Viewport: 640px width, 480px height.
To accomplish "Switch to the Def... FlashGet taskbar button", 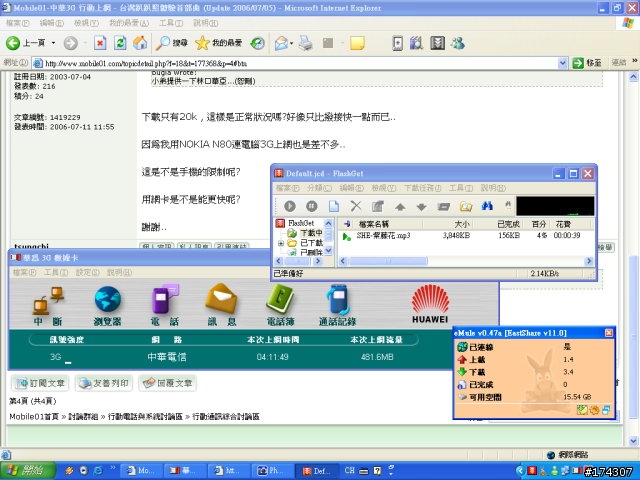I will pos(316,471).
